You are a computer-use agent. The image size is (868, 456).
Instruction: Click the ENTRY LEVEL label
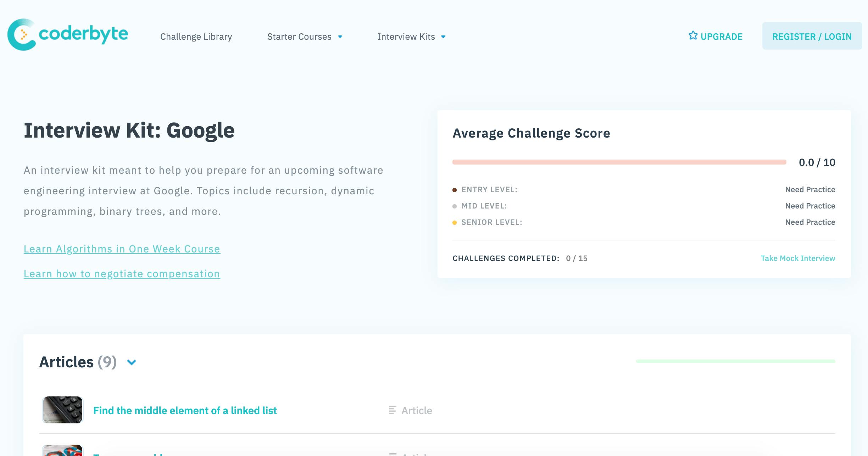pyautogui.click(x=489, y=190)
